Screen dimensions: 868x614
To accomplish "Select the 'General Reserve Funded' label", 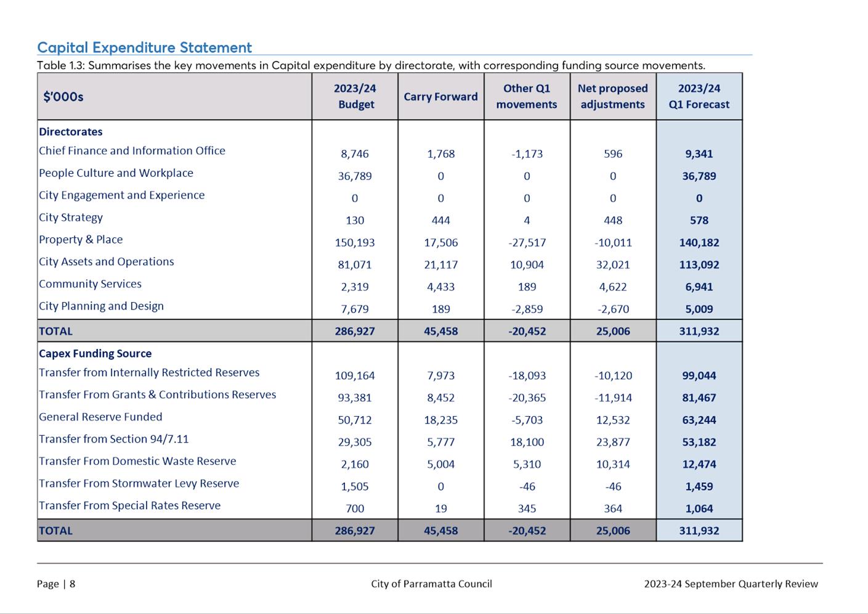I will (100, 417).
